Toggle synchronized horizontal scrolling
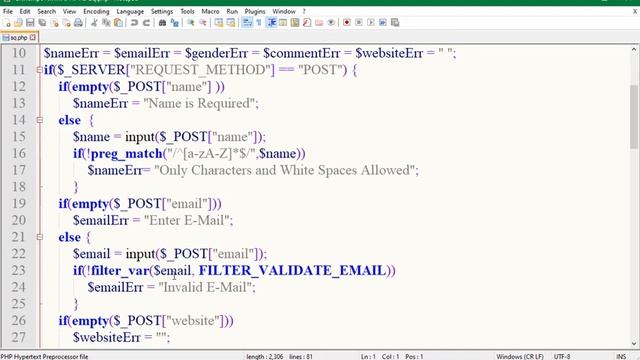 pos(231,23)
